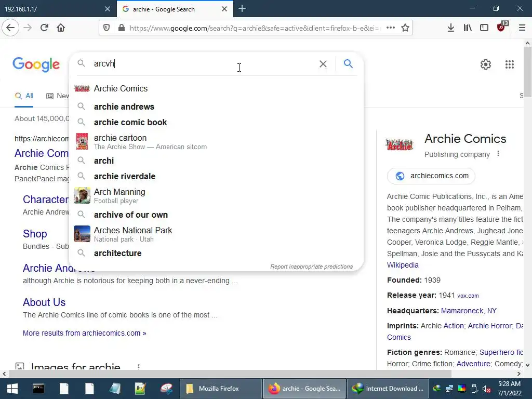Choose the architecture suggestion
This screenshot has width=532, height=399.
coord(216,253)
